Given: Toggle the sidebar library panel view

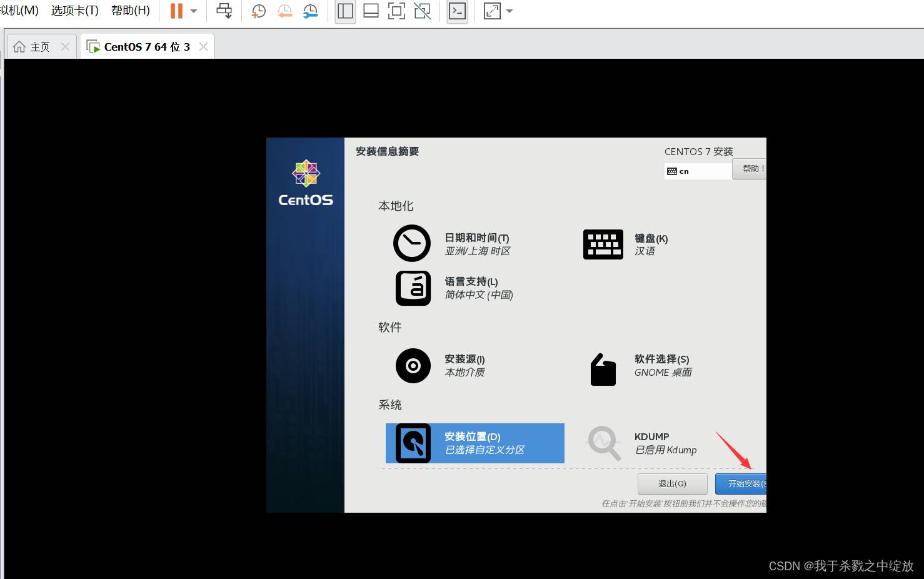Looking at the screenshot, I should point(345,11).
